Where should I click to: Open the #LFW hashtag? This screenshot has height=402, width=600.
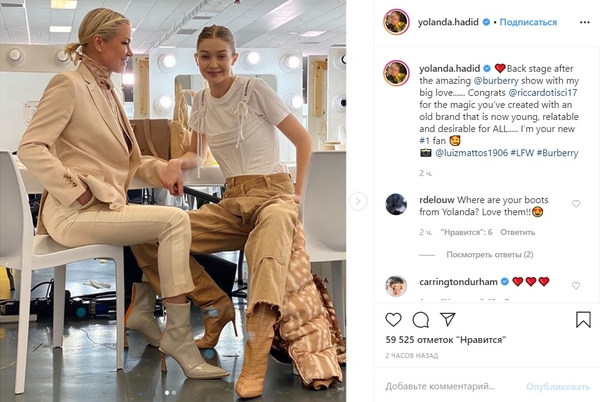[522, 153]
